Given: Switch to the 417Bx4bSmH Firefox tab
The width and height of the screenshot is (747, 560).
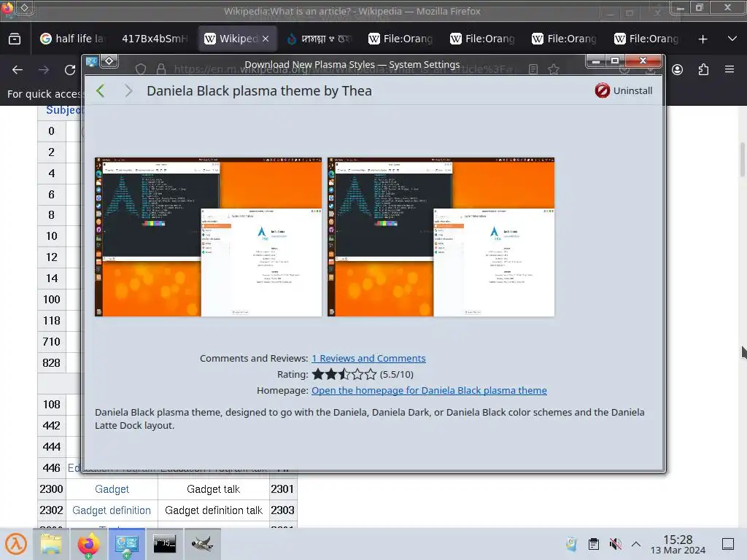Looking at the screenshot, I should [155, 39].
